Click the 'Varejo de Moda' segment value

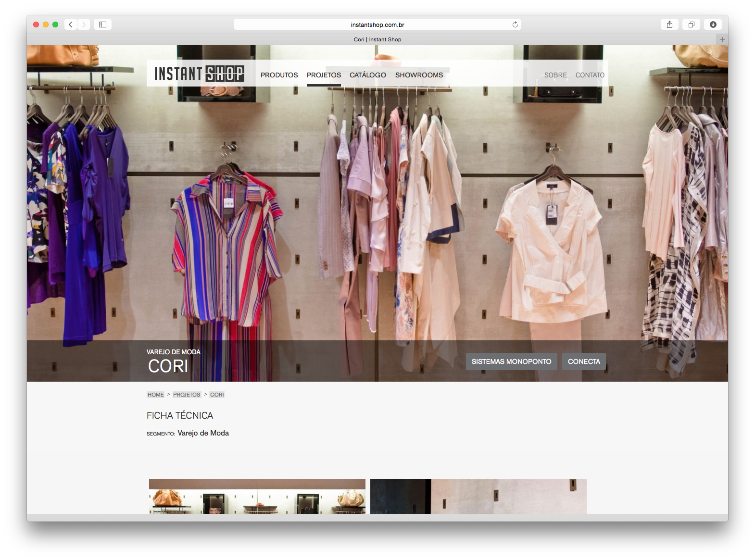coord(203,433)
